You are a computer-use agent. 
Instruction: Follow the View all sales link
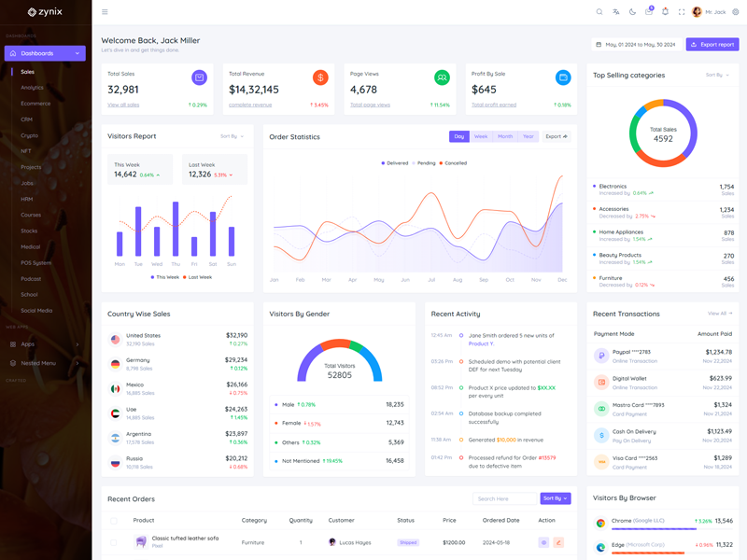tap(123, 105)
